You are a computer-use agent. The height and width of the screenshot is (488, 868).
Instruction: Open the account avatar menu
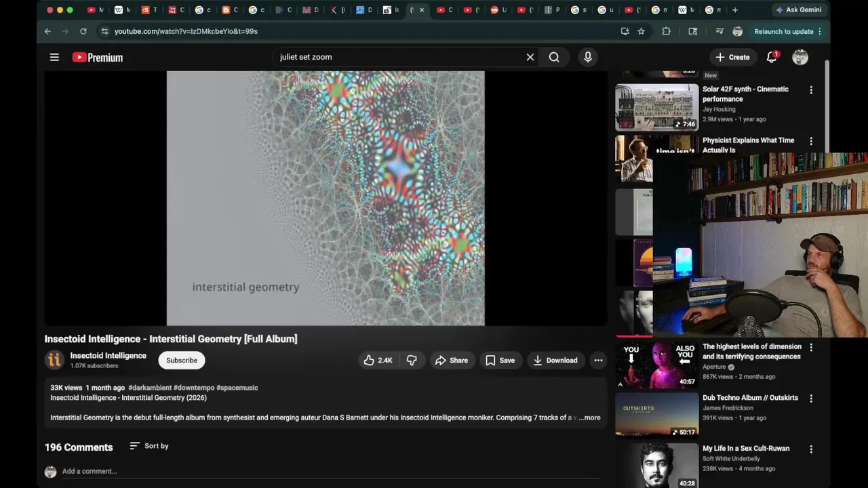pyautogui.click(x=800, y=58)
